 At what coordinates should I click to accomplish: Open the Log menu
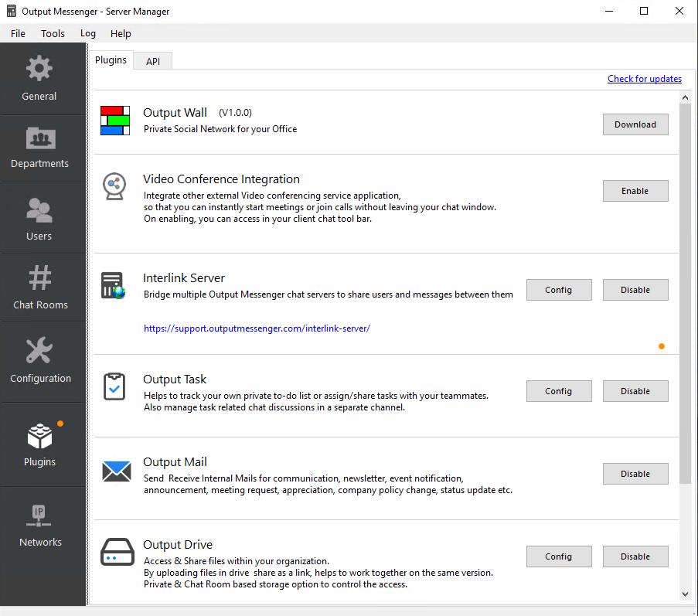[x=87, y=33]
